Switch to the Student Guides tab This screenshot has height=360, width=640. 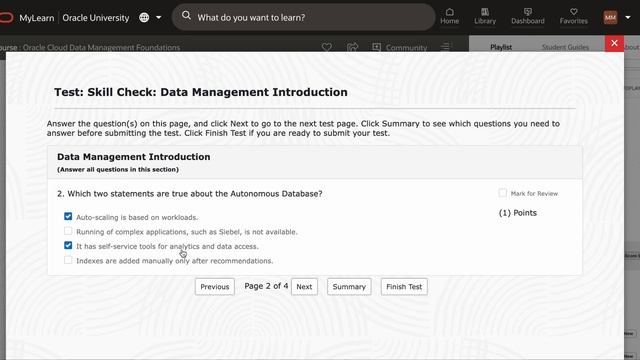tap(565, 47)
